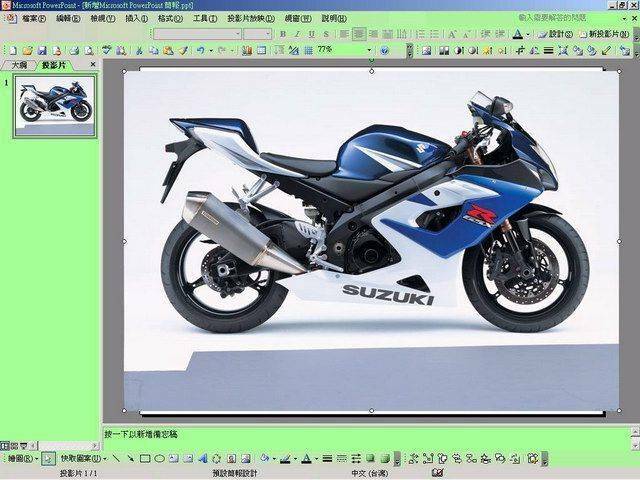Apply the Fill Color paint bucket
The image size is (640, 480).
265,459
